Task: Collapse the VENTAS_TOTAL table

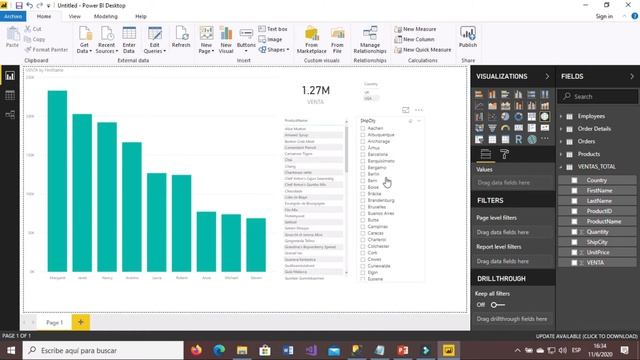Action: [561, 167]
